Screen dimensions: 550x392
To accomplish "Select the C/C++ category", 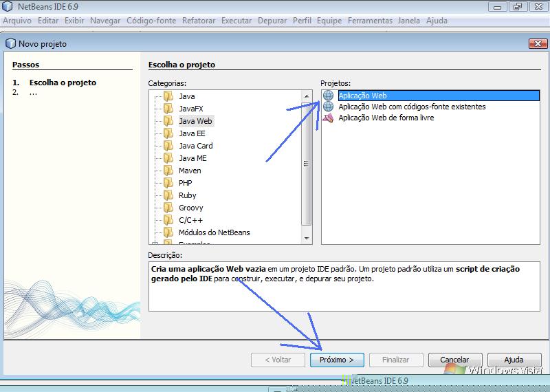I will (190, 220).
